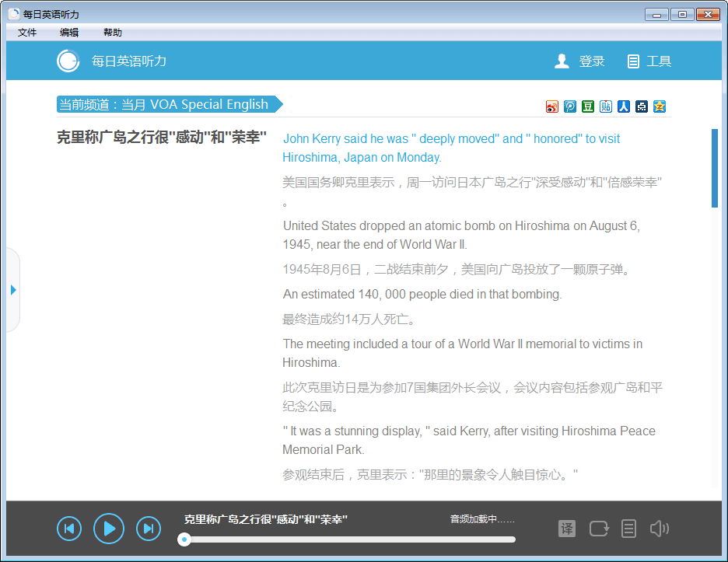The width and height of the screenshot is (728, 562).
Task: Share to Baidu Tieba icon
Action: click(x=606, y=106)
